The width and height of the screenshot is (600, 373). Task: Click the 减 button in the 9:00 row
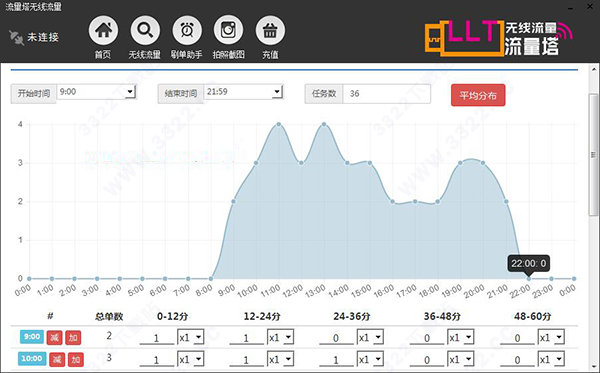pyautogui.click(x=54, y=338)
